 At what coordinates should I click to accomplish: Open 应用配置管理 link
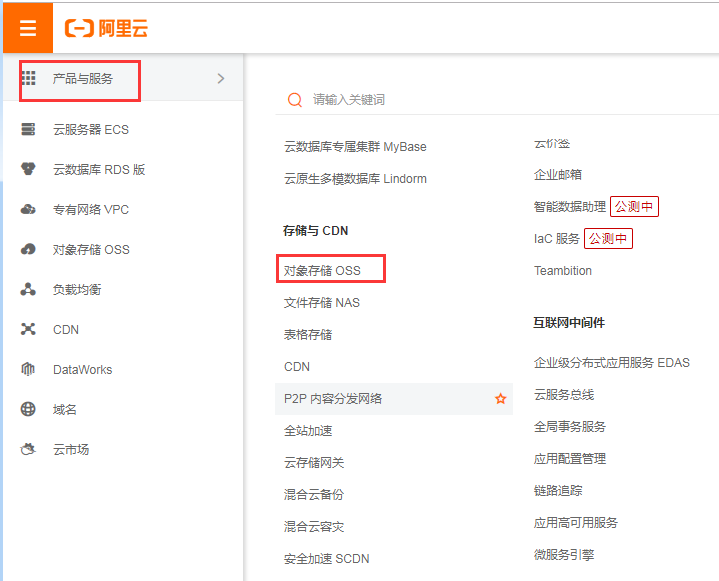point(570,459)
